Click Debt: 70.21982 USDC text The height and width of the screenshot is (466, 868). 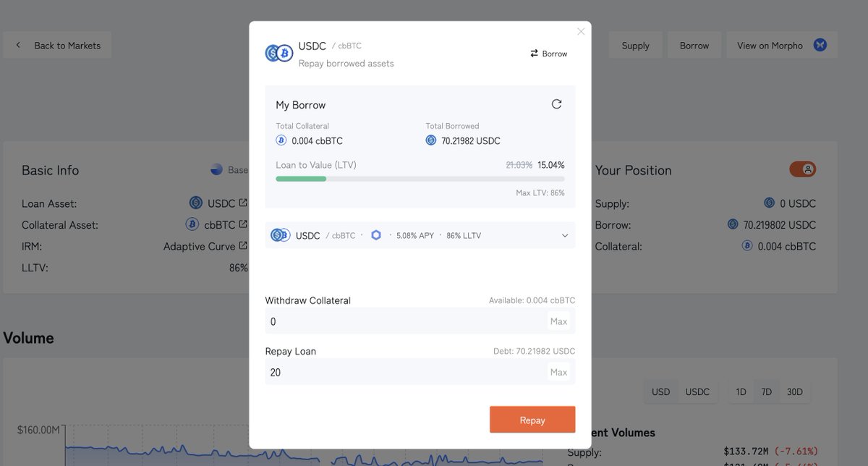tap(534, 351)
